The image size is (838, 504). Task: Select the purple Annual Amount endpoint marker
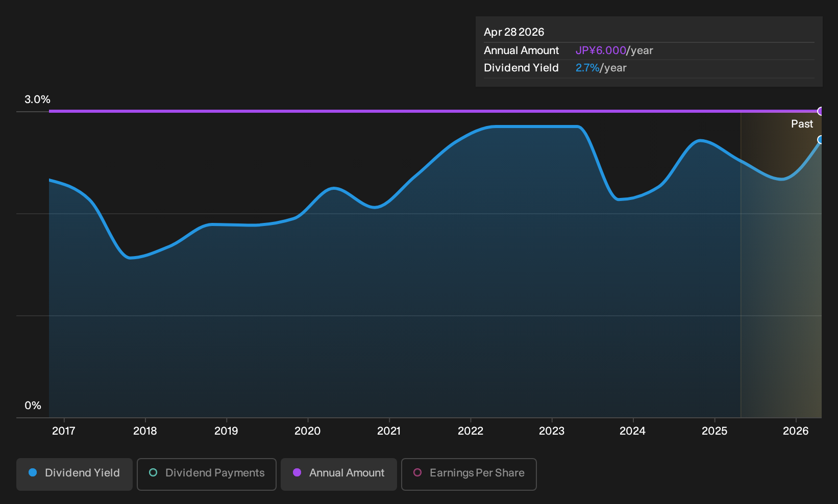(x=821, y=111)
